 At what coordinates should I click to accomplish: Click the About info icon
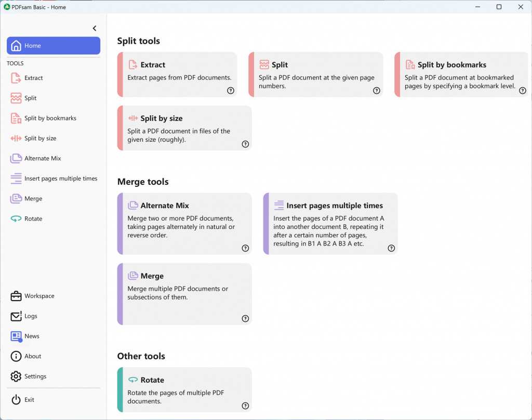click(x=16, y=356)
